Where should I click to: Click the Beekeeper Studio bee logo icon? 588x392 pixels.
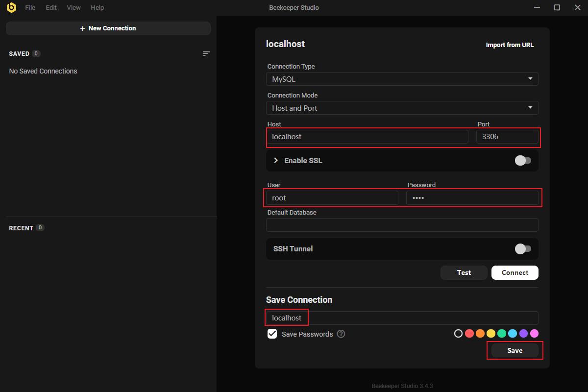(11, 7)
